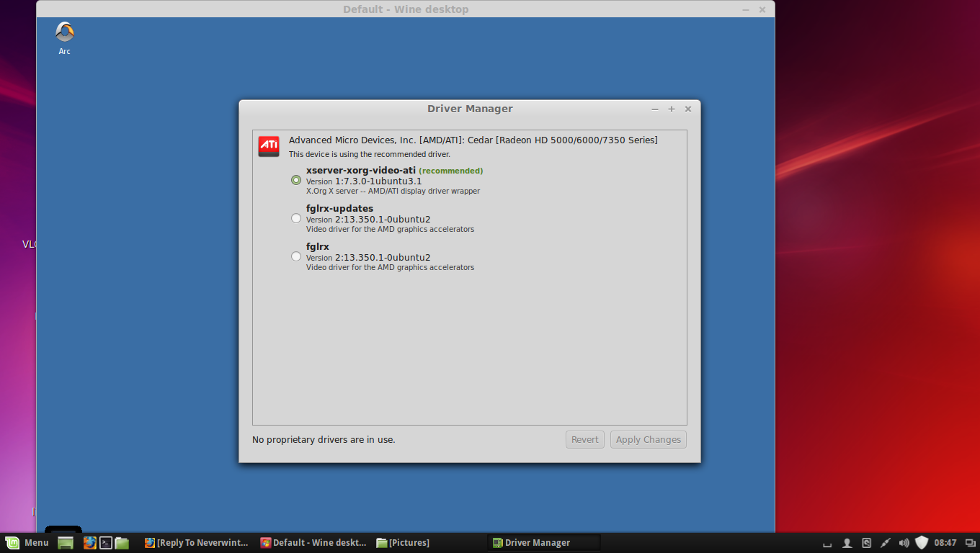Image resolution: width=980 pixels, height=553 pixels.
Task: Click 'No proprietary drivers are in use.' status
Action: (x=324, y=440)
